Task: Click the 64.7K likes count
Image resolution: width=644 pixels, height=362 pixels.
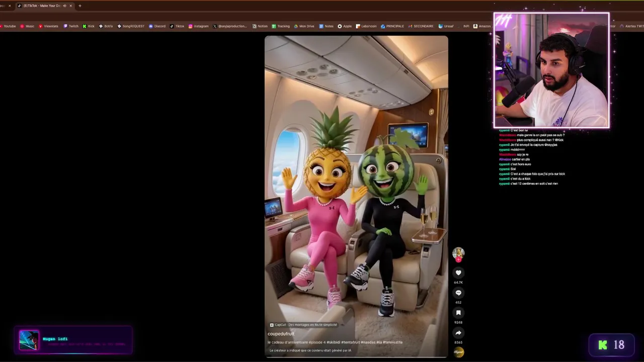Action: tap(458, 283)
